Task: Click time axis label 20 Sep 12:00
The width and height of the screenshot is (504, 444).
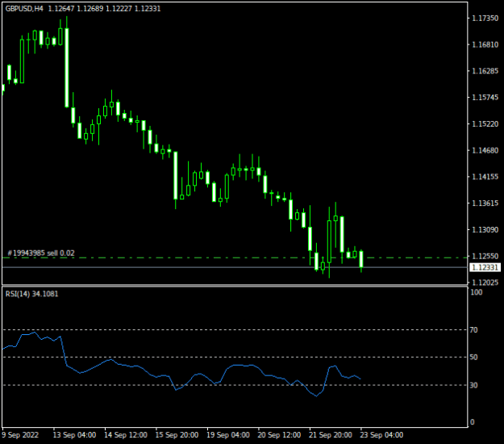Action: (x=279, y=435)
